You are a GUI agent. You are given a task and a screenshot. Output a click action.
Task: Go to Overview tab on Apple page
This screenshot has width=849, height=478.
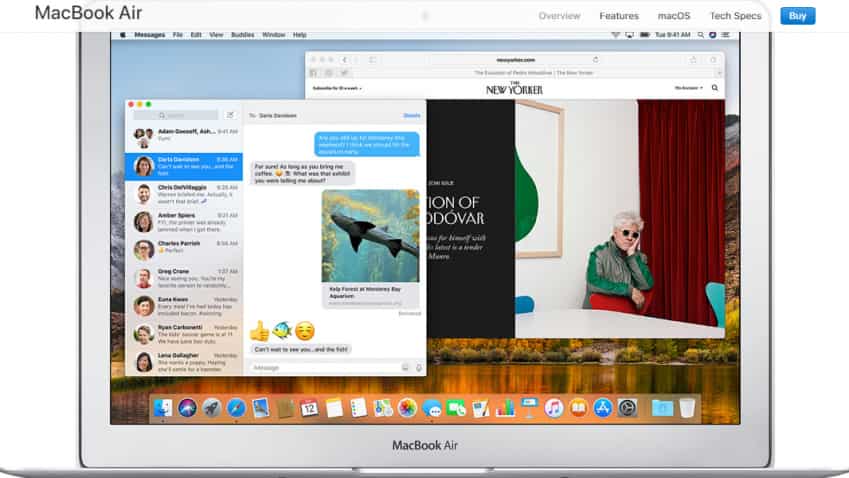click(559, 16)
